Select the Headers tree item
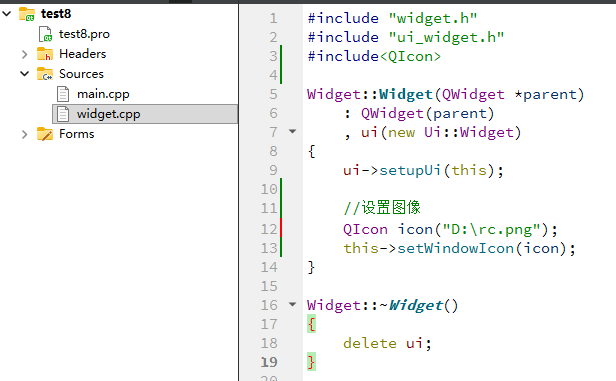 [x=82, y=54]
